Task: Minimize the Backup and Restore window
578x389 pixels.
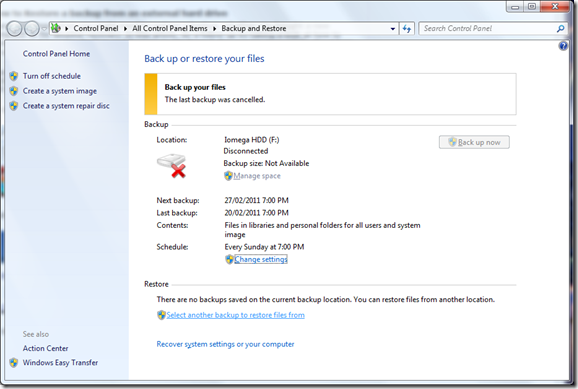Action: (515, 7)
